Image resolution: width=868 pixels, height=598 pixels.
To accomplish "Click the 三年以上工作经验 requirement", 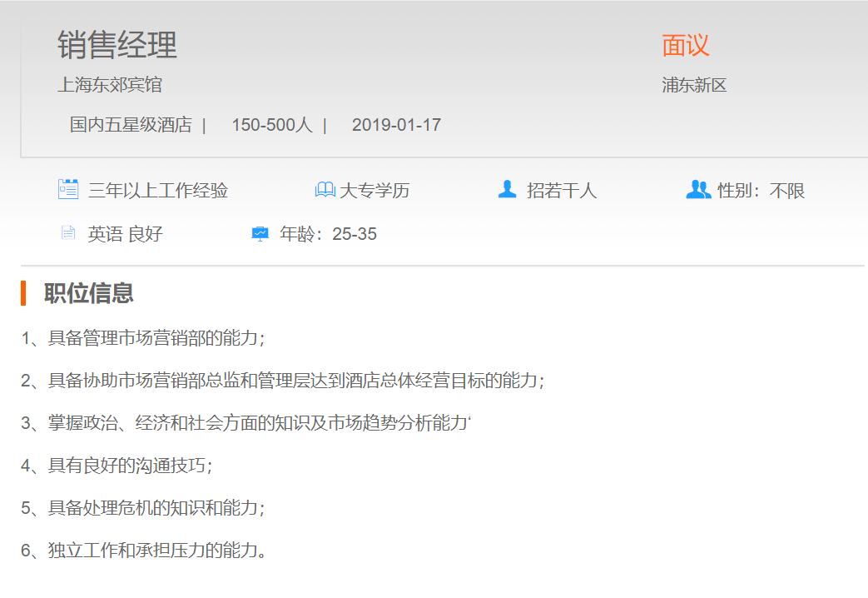I will [158, 191].
